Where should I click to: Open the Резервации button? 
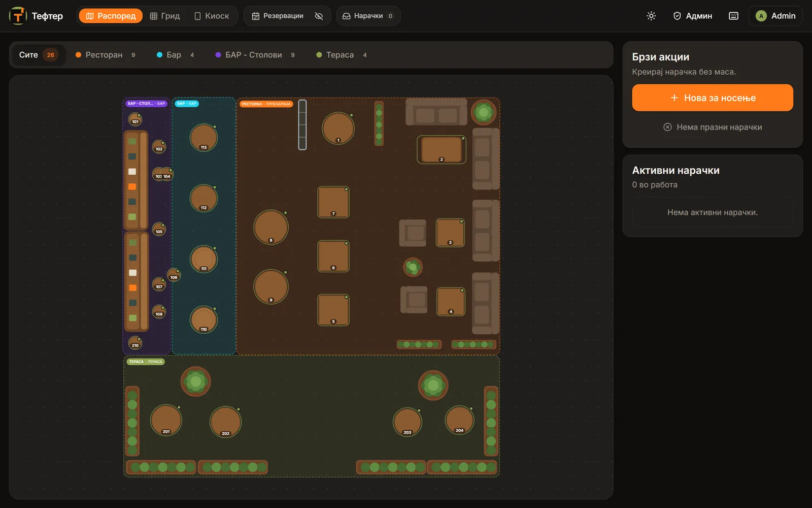coord(278,16)
